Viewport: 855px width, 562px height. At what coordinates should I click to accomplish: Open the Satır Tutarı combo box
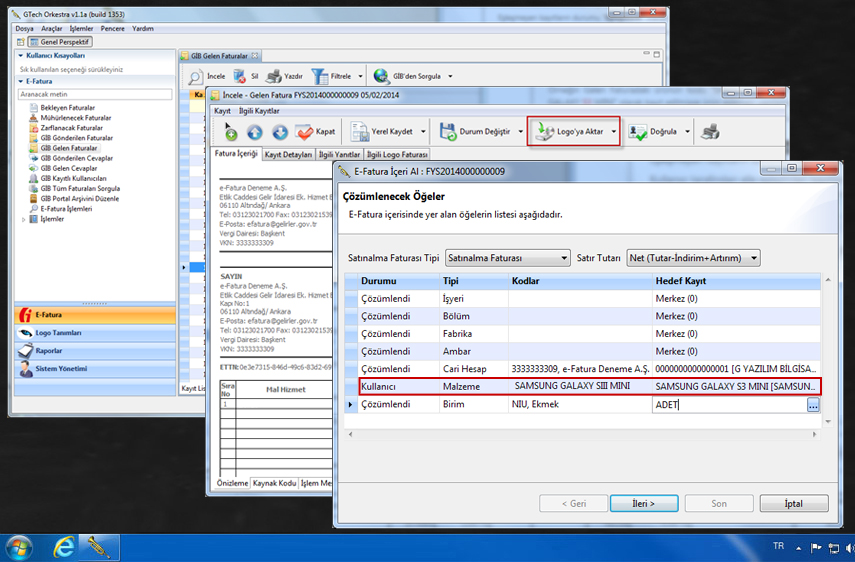point(693,258)
